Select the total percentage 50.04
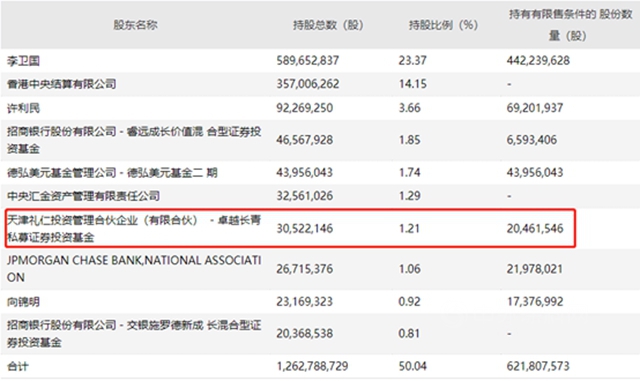The height and width of the screenshot is (381, 640). click(x=413, y=366)
